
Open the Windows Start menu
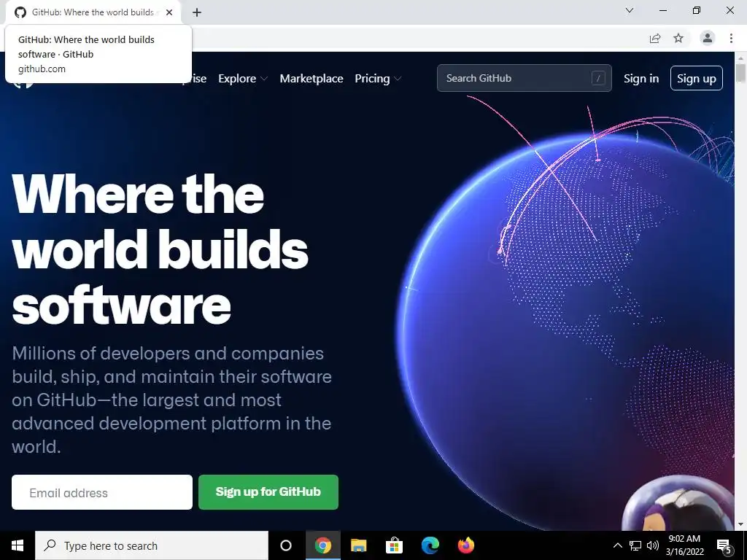click(18, 545)
